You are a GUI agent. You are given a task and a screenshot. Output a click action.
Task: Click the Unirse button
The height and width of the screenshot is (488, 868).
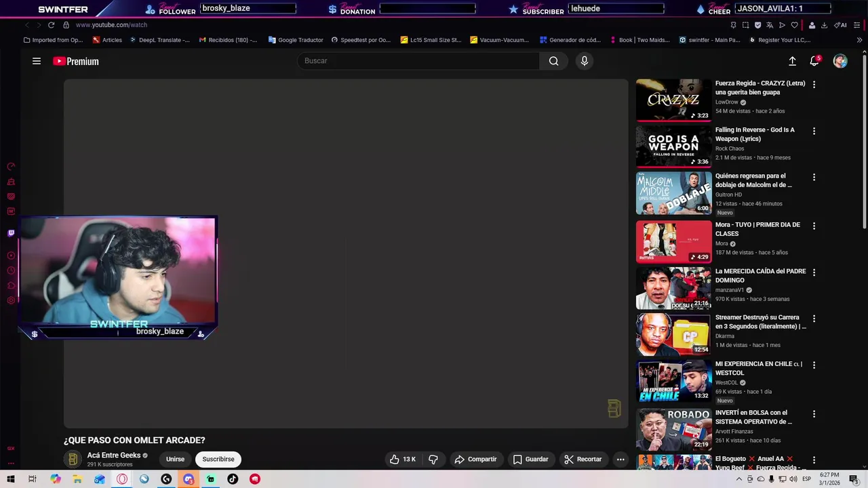[175, 459]
